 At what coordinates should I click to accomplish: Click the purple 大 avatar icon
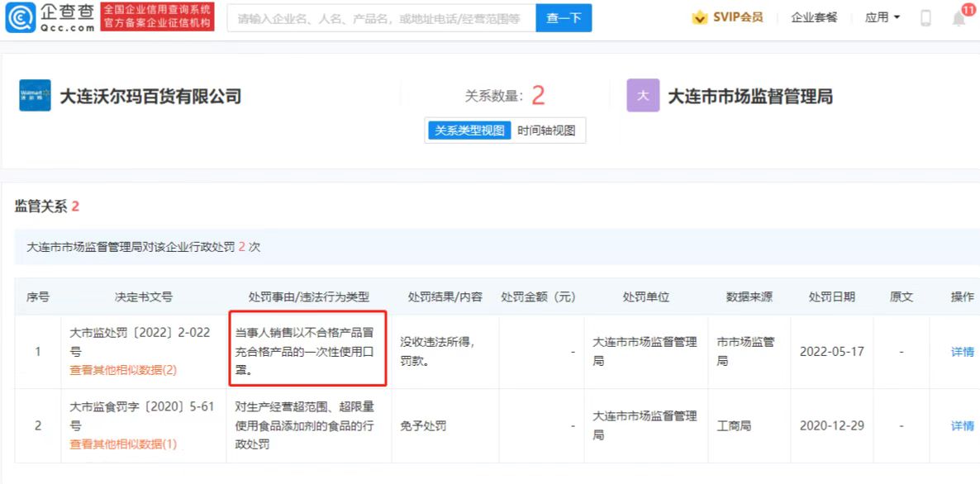[x=643, y=96]
